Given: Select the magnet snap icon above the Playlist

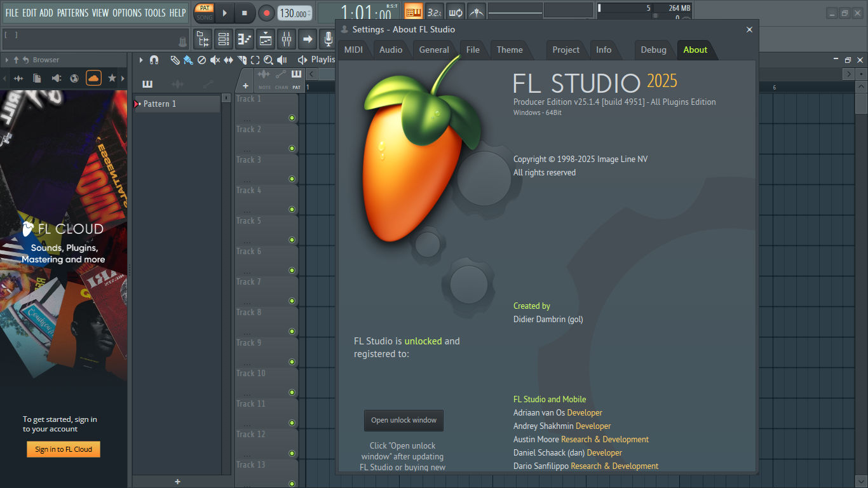Looking at the screenshot, I should click(x=154, y=60).
